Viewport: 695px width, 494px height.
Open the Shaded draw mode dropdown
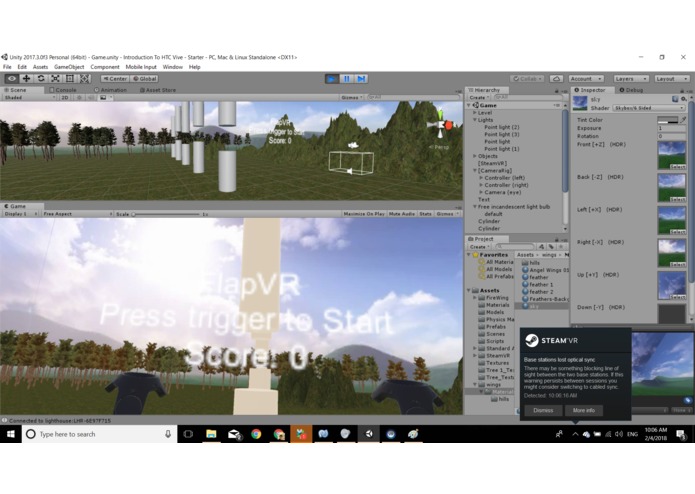point(29,97)
